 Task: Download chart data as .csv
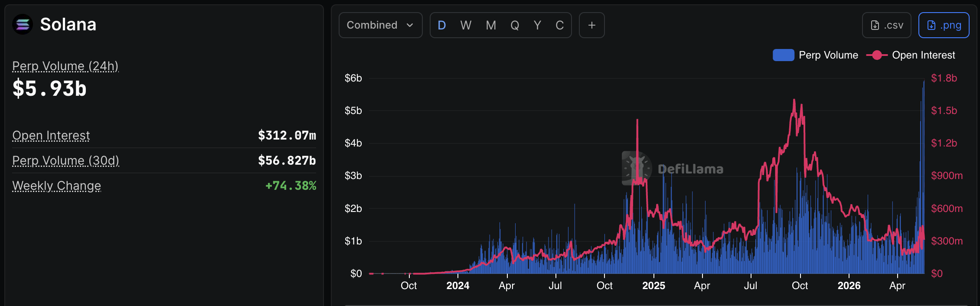tap(887, 25)
